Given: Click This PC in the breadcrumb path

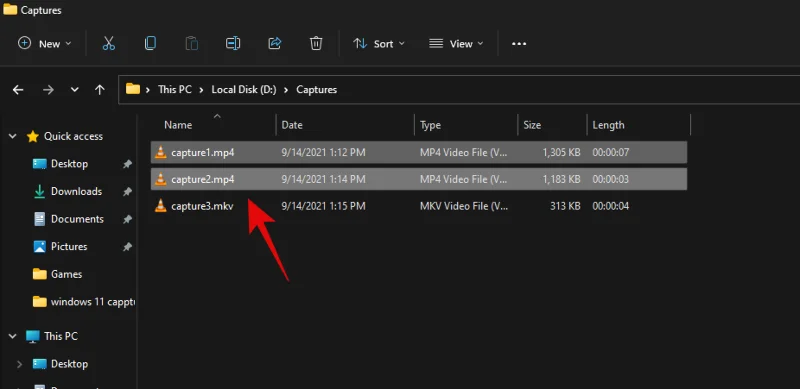Looking at the screenshot, I should coord(174,89).
